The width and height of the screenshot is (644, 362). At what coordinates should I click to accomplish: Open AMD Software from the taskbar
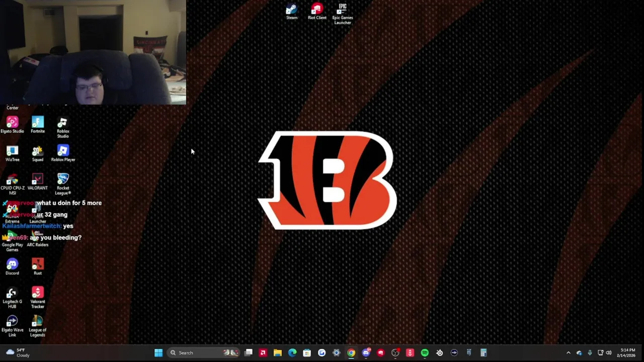click(263, 352)
